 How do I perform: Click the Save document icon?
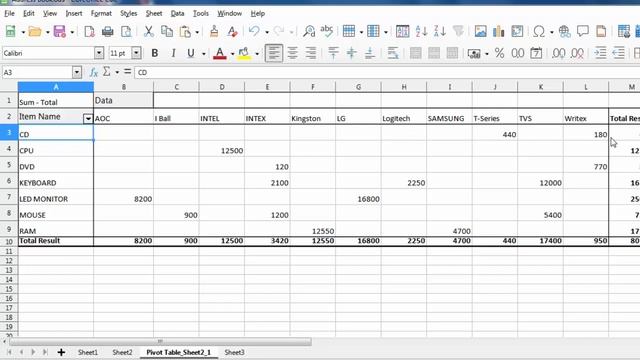click(60, 31)
